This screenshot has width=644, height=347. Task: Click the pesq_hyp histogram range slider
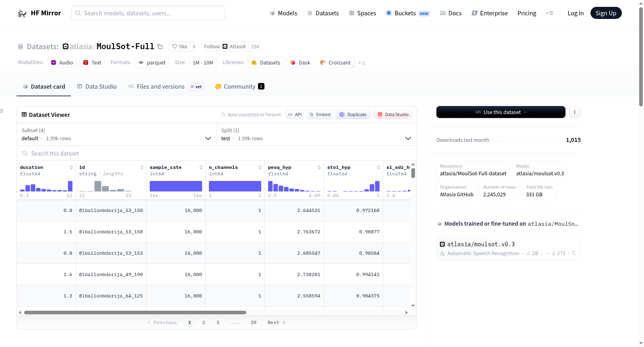(x=294, y=186)
